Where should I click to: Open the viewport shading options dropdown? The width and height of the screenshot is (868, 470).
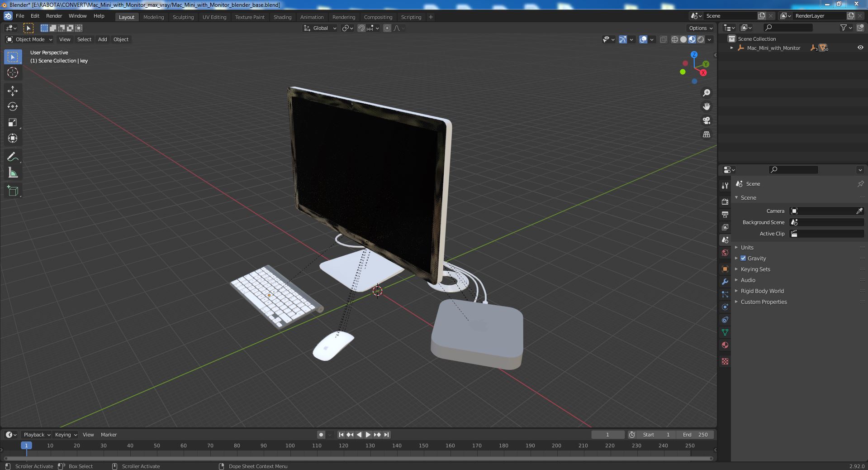710,39
